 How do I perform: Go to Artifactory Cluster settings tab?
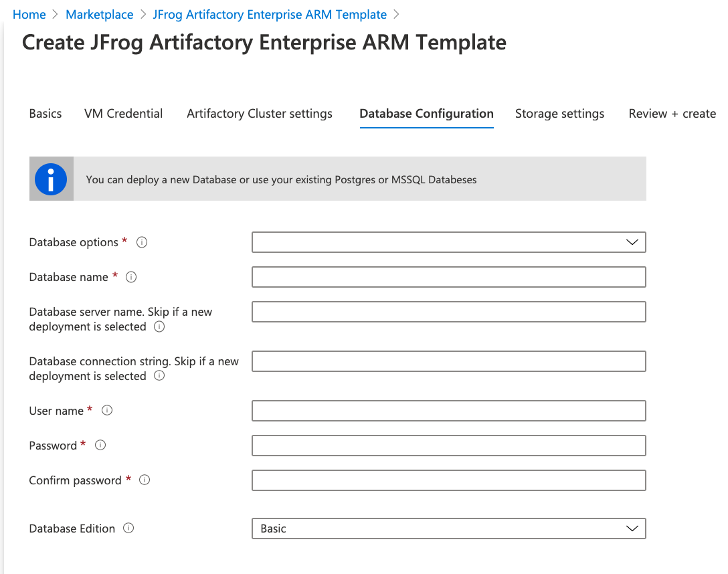260,114
